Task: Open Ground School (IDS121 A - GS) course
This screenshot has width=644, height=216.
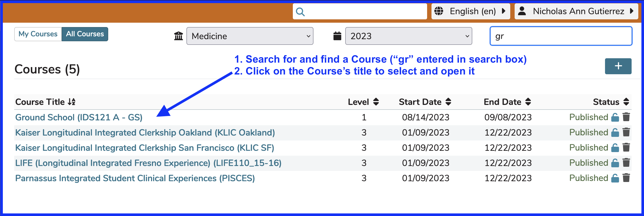Action: (79, 117)
